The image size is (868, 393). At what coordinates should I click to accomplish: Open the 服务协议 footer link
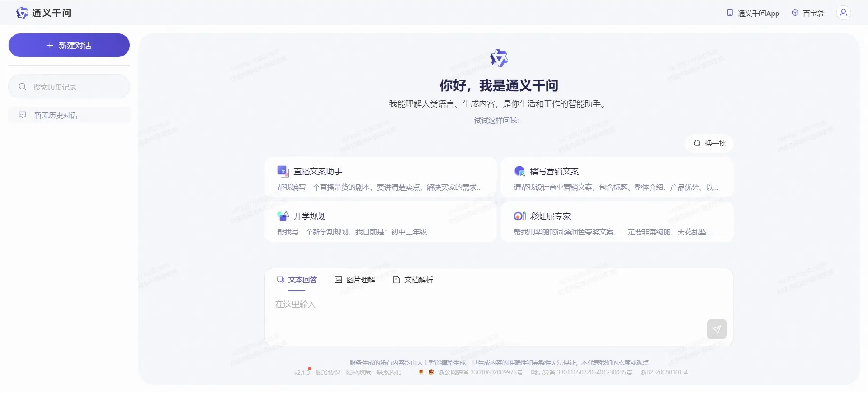tap(328, 372)
